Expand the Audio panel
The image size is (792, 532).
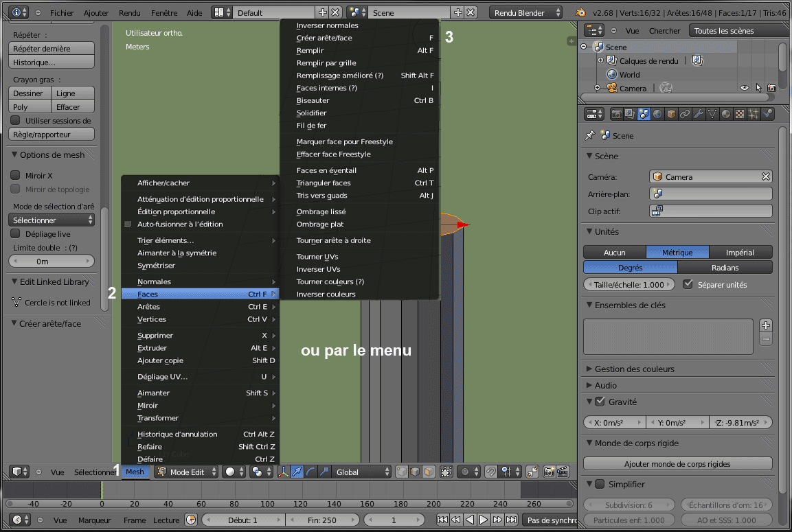coord(589,385)
